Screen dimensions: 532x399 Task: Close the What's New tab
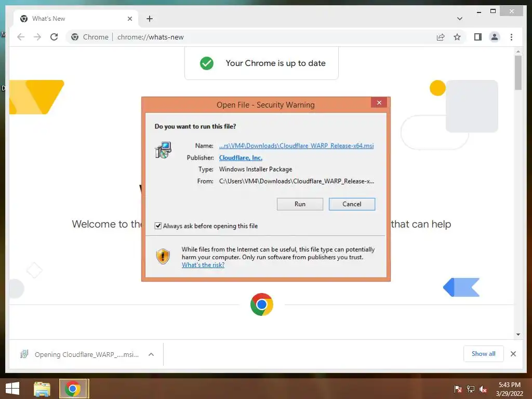[x=129, y=19]
